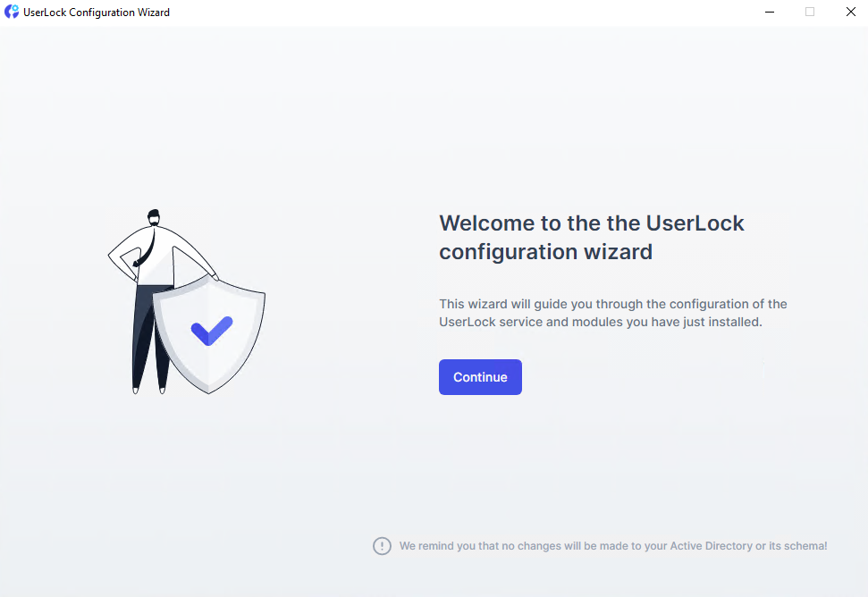Click the "Welcome to the the UserLock" heading
Image resolution: width=868 pixels, height=597 pixels.
click(591, 238)
